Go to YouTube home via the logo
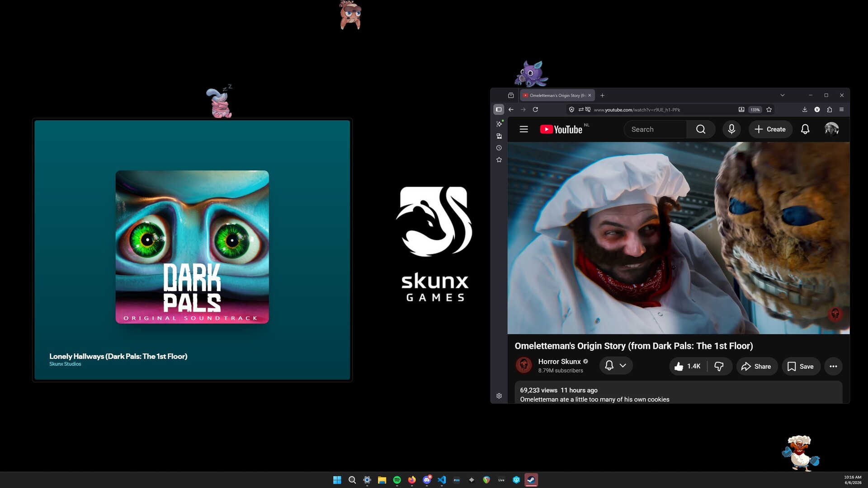 (x=561, y=129)
